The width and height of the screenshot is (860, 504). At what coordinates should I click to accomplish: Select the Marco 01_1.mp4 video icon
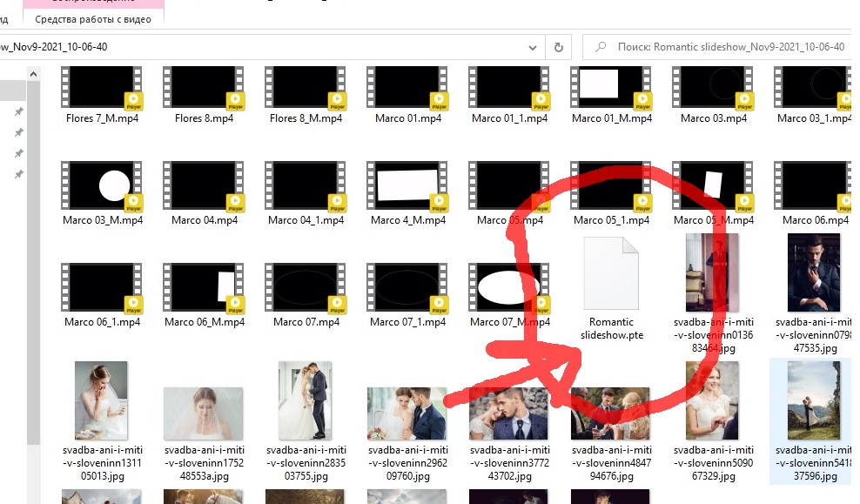point(509,88)
